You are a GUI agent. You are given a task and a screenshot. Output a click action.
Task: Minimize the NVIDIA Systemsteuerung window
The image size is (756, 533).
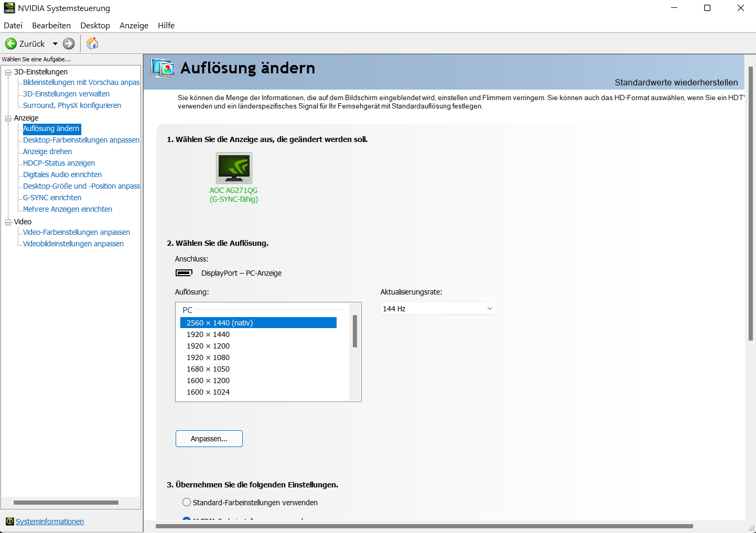pyautogui.click(x=674, y=8)
